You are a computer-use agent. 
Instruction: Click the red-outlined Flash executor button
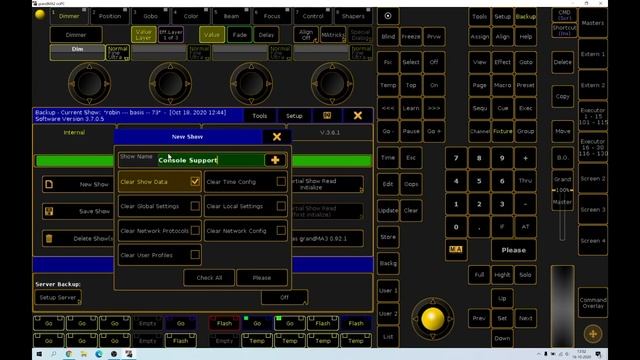tap(224, 323)
